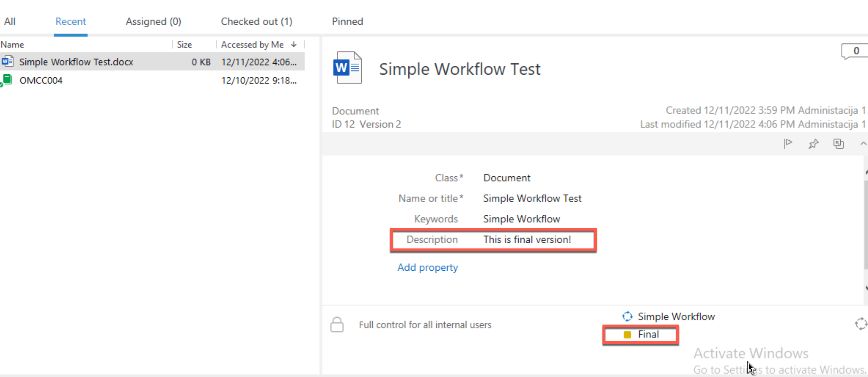The image size is (868, 377).
Task: Click the Final workflow state yellow swatch
Action: [627, 335]
